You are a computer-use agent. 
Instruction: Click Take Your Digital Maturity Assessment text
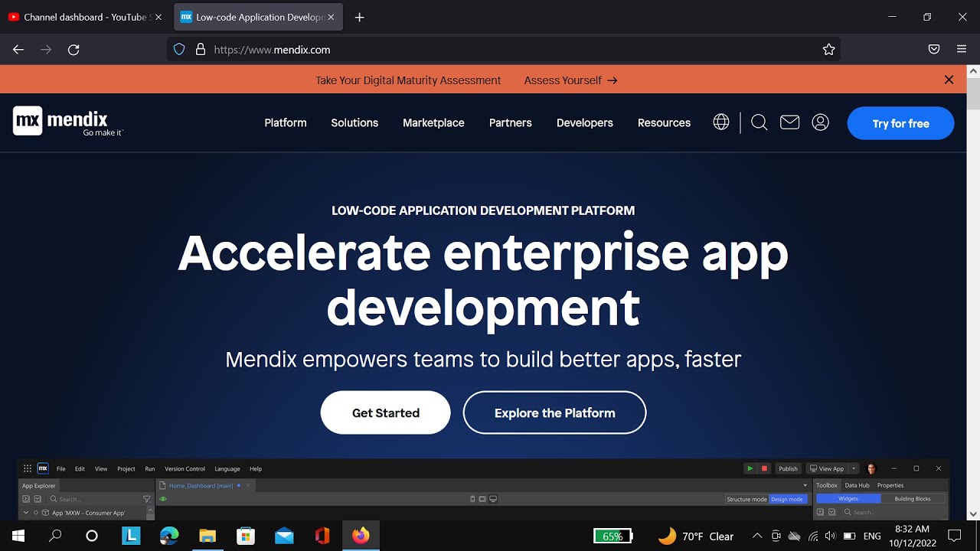tap(408, 80)
